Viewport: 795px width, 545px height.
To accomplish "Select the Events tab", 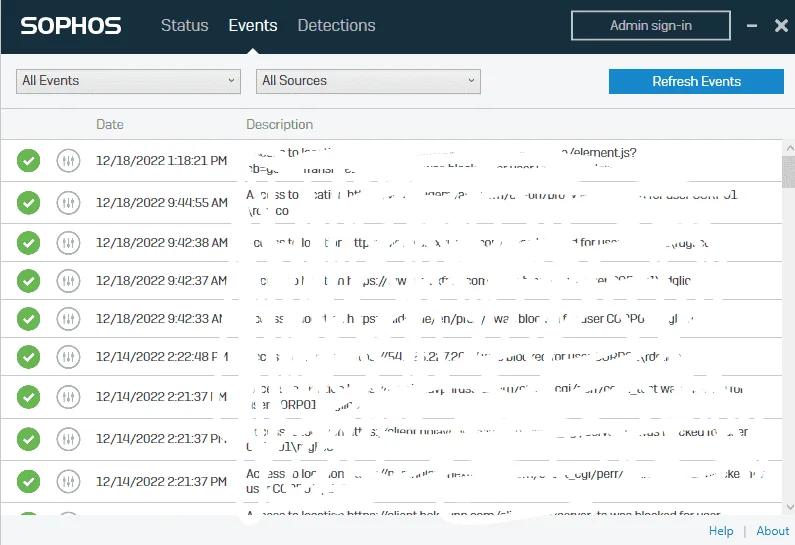I will (x=252, y=25).
